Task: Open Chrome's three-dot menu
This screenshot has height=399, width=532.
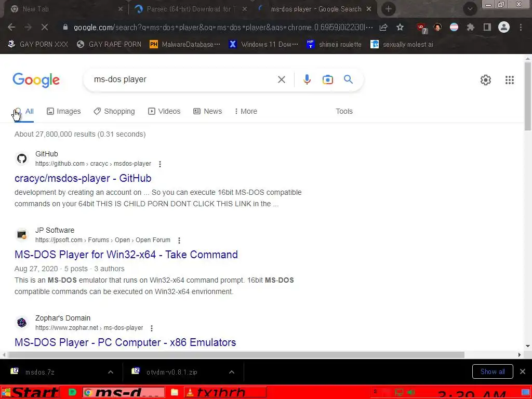Action: pyautogui.click(x=521, y=27)
